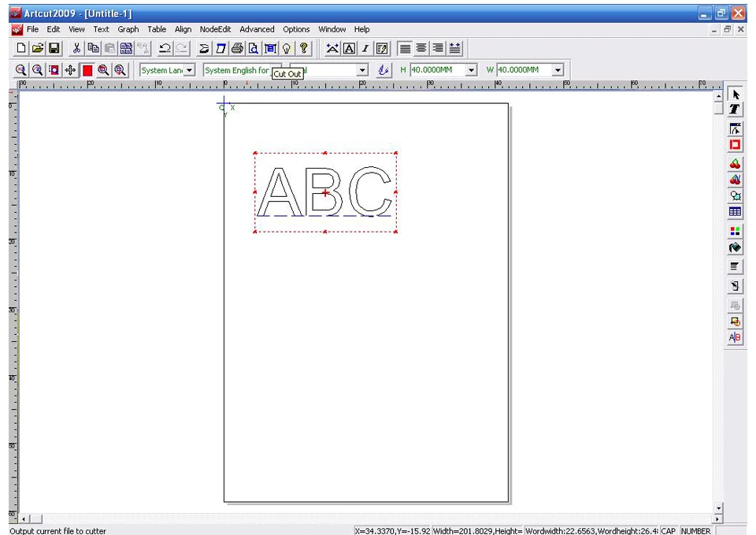The image size is (756, 535).
Task: Create a new file with the blank page icon
Action: [x=21, y=48]
